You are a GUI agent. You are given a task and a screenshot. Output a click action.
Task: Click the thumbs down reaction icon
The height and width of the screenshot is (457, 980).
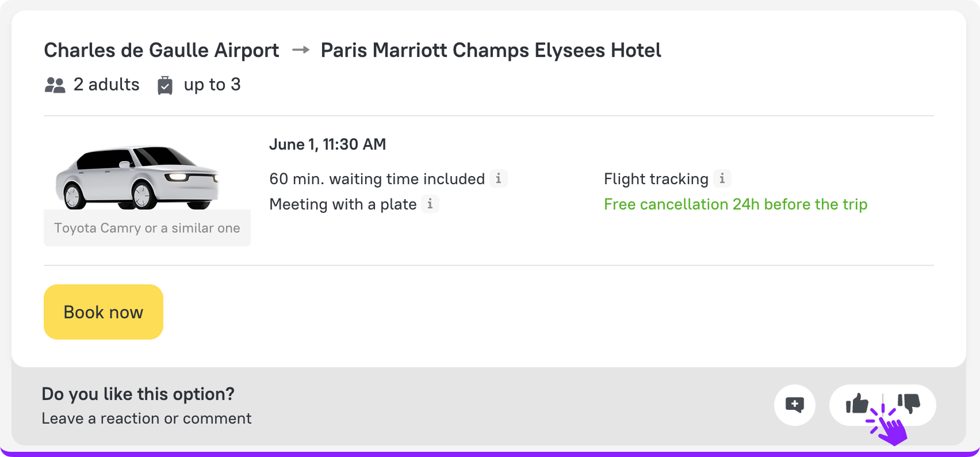909,403
